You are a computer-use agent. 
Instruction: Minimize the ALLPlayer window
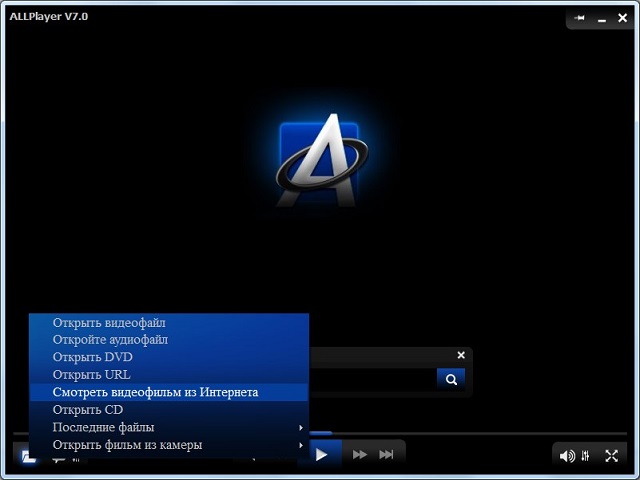tap(602, 19)
